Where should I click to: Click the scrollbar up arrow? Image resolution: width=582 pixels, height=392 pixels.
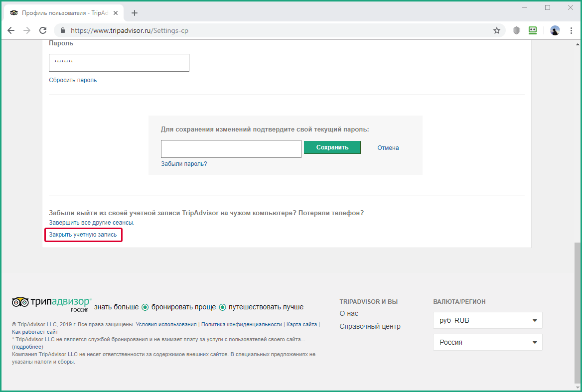pyautogui.click(x=578, y=44)
